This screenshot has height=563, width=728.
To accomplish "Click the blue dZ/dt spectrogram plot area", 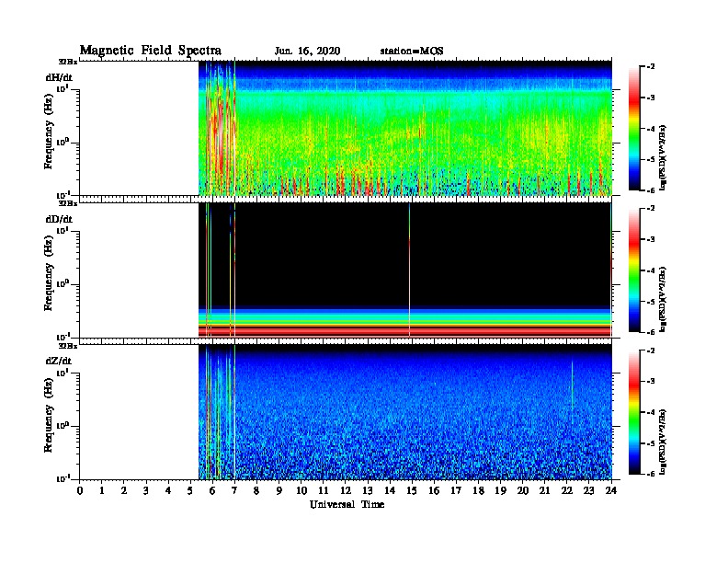I will click(404, 412).
